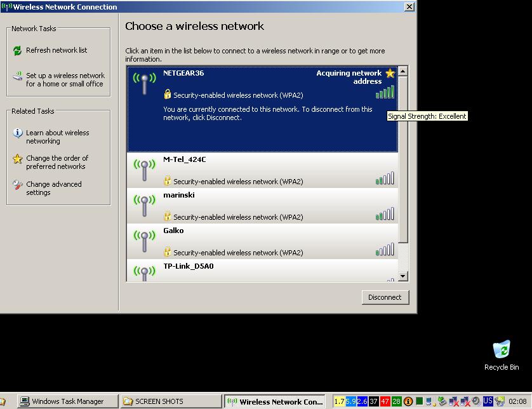Click the NETGEAR36 signal strength bars
The height and width of the screenshot is (409, 532).
coord(385,92)
